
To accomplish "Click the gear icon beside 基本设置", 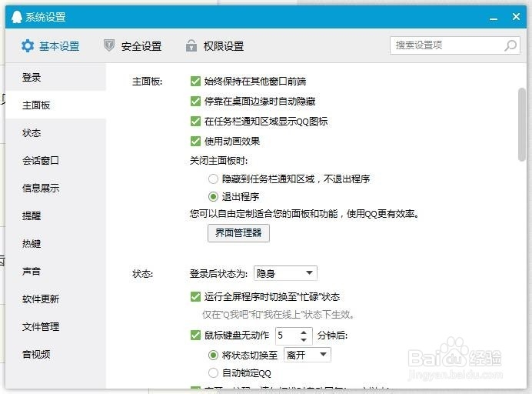I will 28,46.
